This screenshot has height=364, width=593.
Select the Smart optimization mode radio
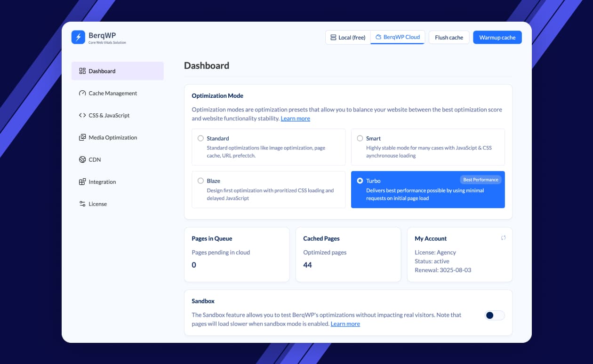tap(360, 138)
